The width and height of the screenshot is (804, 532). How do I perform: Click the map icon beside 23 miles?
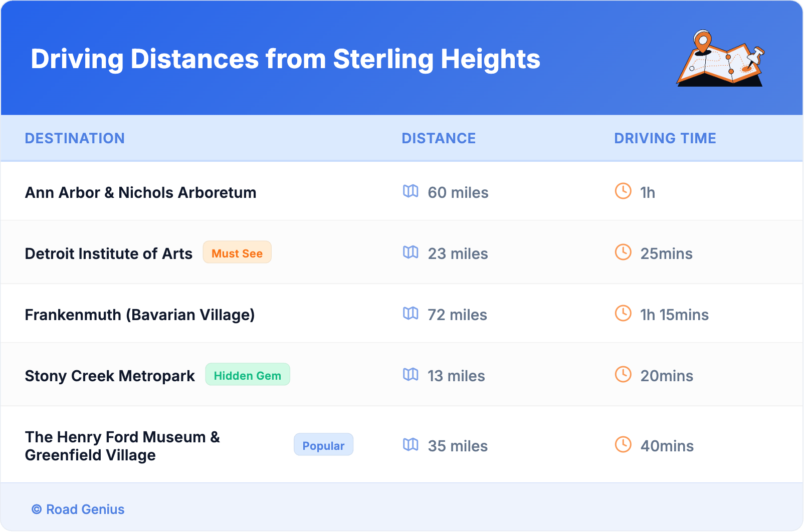click(411, 252)
